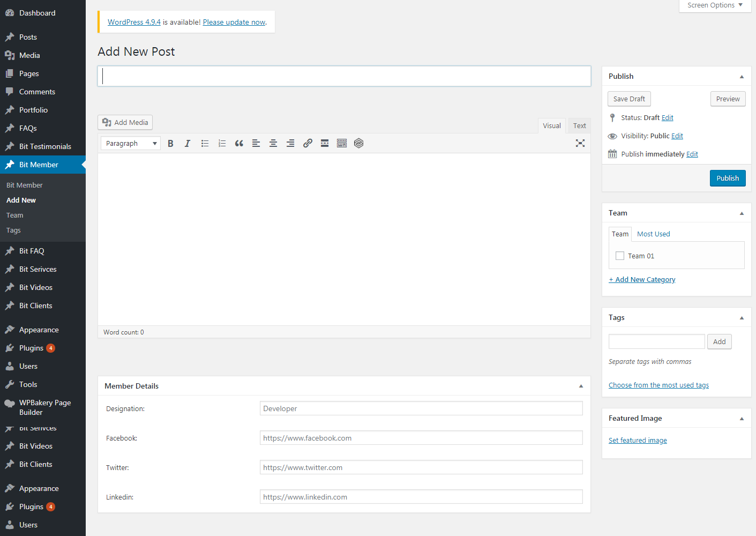Insert a numbered list
The width and height of the screenshot is (756, 536).
(222, 144)
